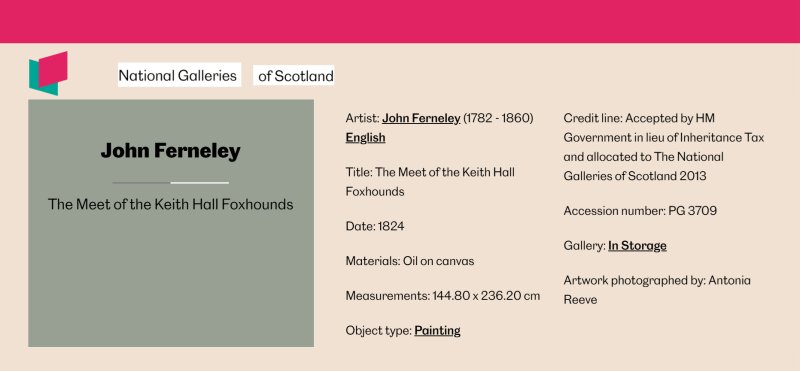Click the Date: 1824 text
The width and height of the screenshot is (800, 371).
pos(375,226)
